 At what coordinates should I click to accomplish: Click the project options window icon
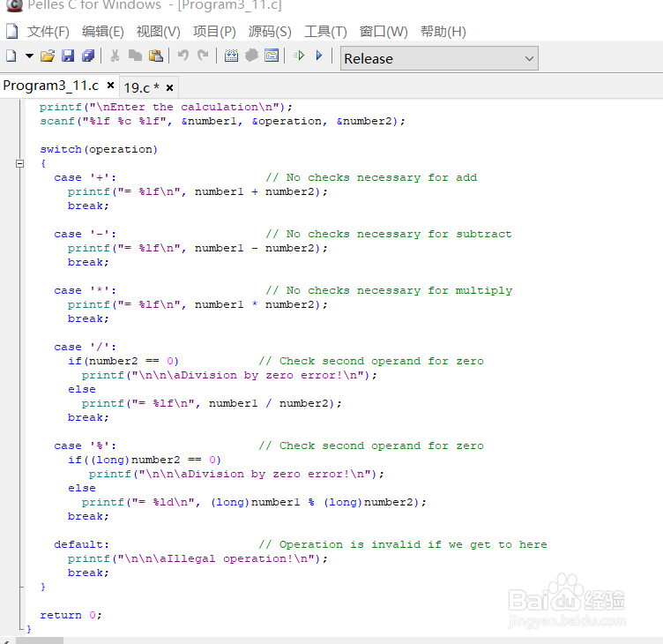point(272,56)
